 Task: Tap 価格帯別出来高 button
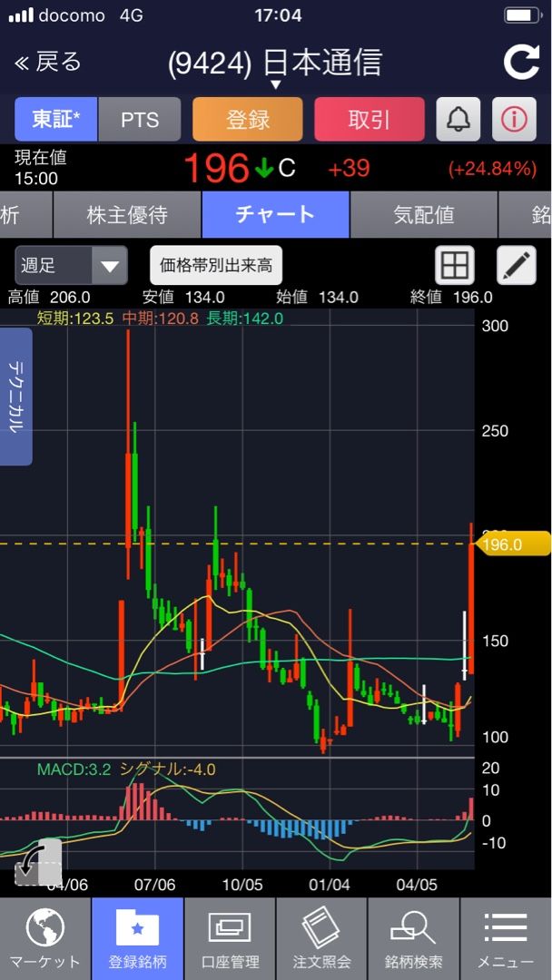216,266
